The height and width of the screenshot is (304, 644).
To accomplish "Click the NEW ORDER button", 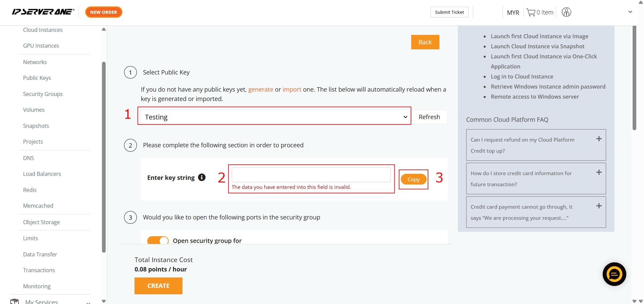I will pos(104,12).
